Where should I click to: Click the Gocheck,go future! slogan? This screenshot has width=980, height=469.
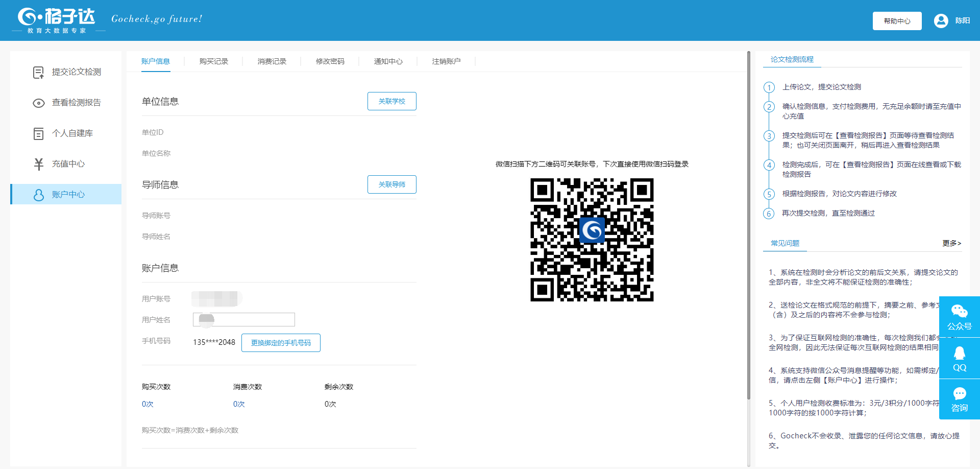(157, 19)
